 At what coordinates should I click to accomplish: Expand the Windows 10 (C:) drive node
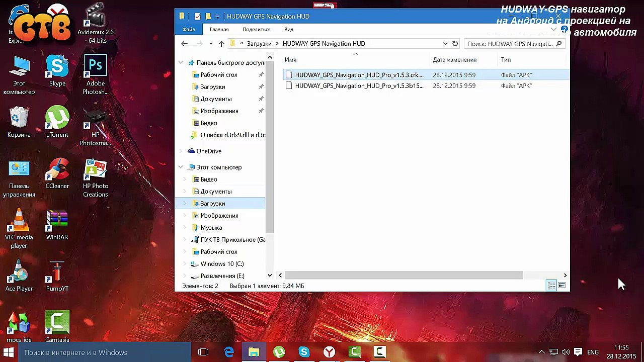tap(185, 264)
